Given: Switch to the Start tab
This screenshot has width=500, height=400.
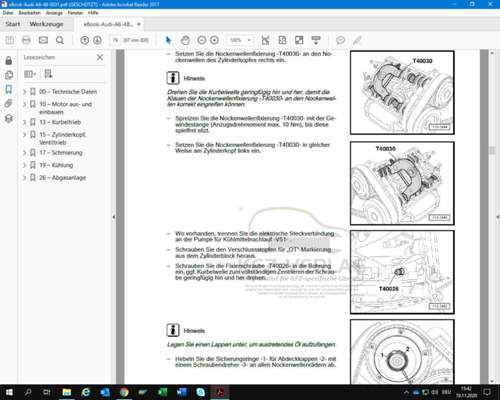Looking at the screenshot, I should point(13,24).
